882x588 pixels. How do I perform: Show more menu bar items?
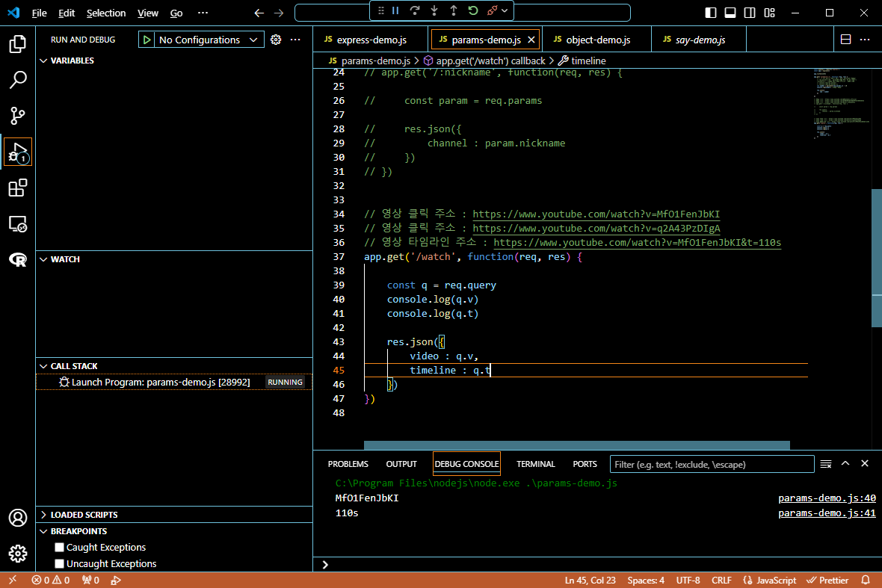click(203, 13)
